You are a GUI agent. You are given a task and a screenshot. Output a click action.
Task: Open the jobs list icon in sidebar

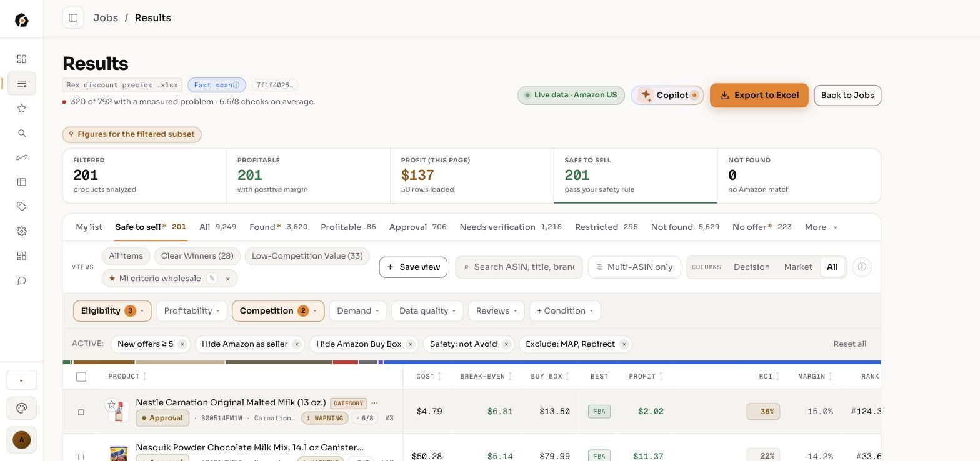pos(22,84)
